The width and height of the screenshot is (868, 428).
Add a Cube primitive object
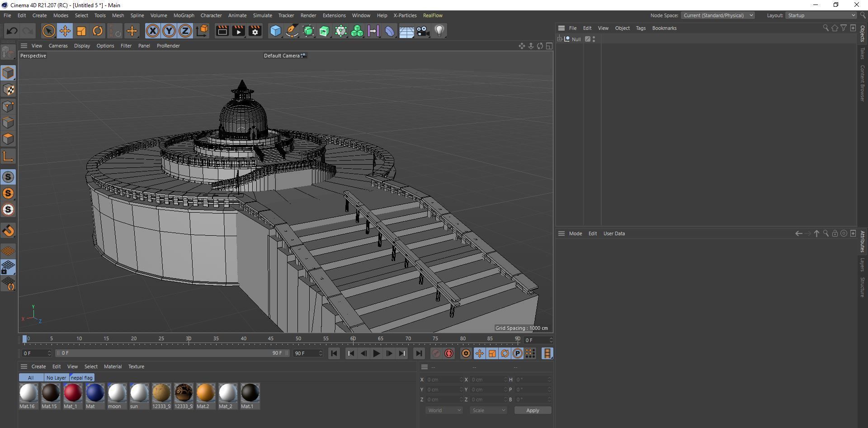(x=275, y=31)
